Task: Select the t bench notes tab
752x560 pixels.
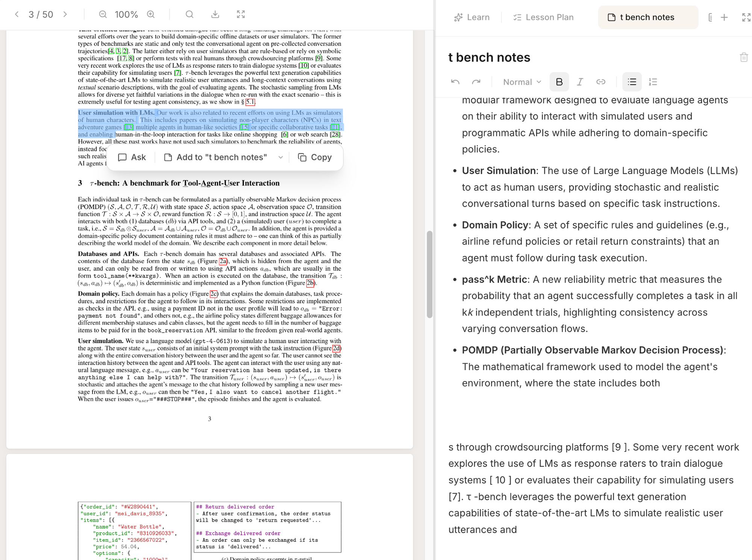Action: coord(648,17)
